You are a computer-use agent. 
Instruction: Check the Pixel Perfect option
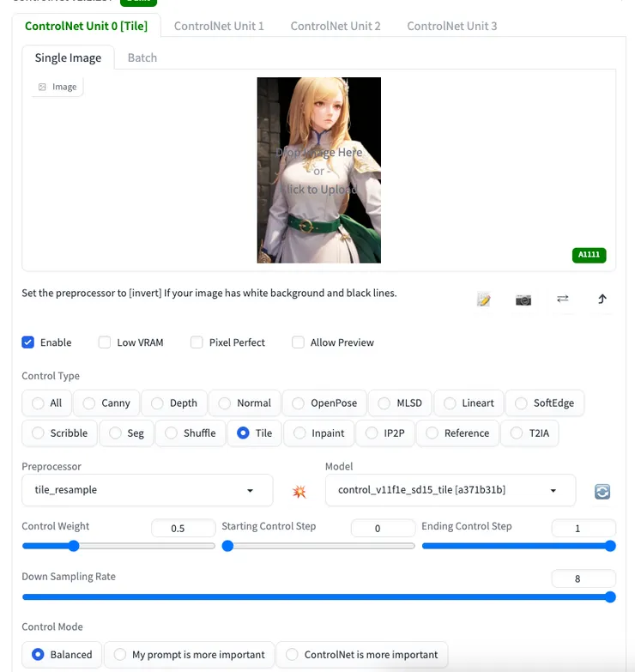click(x=197, y=342)
